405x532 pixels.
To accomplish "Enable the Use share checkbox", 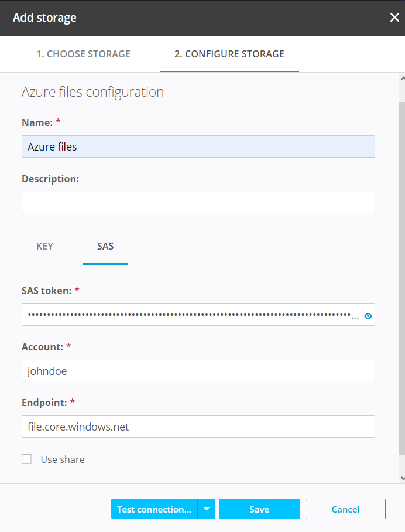I will (x=26, y=459).
